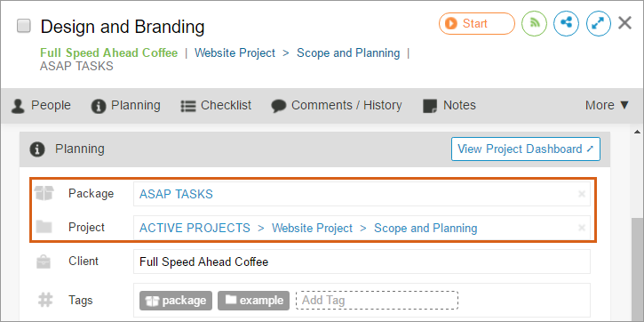Click the Planning section info icon
Screen dimensions: 644x322
(37, 149)
